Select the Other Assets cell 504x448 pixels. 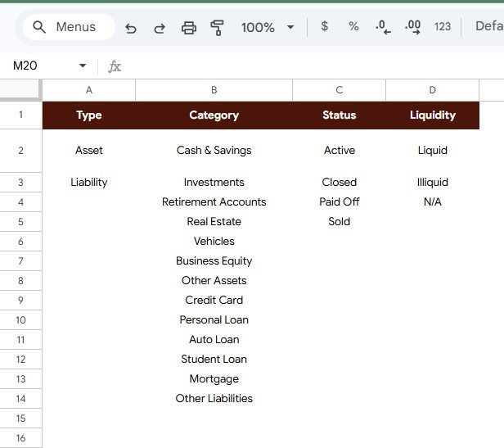pos(214,281)
